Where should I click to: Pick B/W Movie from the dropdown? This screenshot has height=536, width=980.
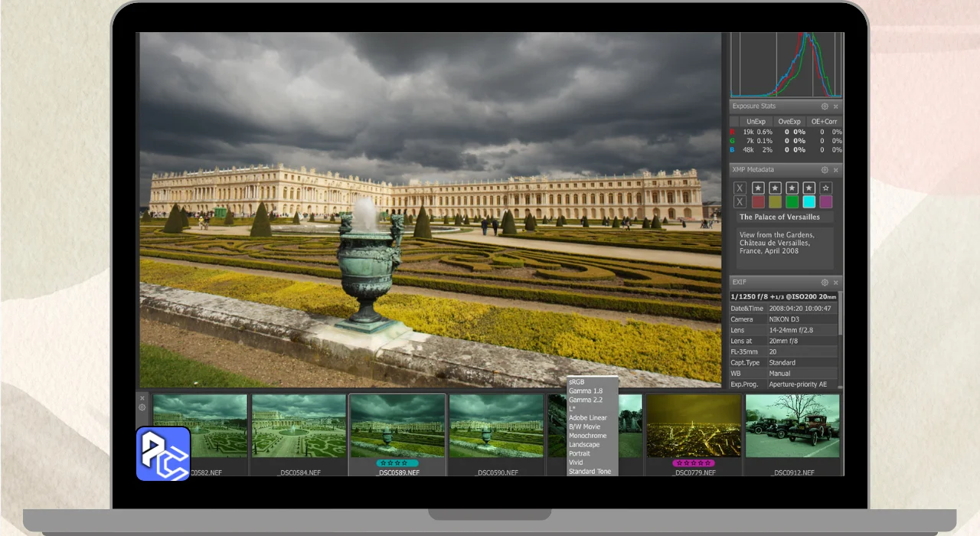point(585,427)
